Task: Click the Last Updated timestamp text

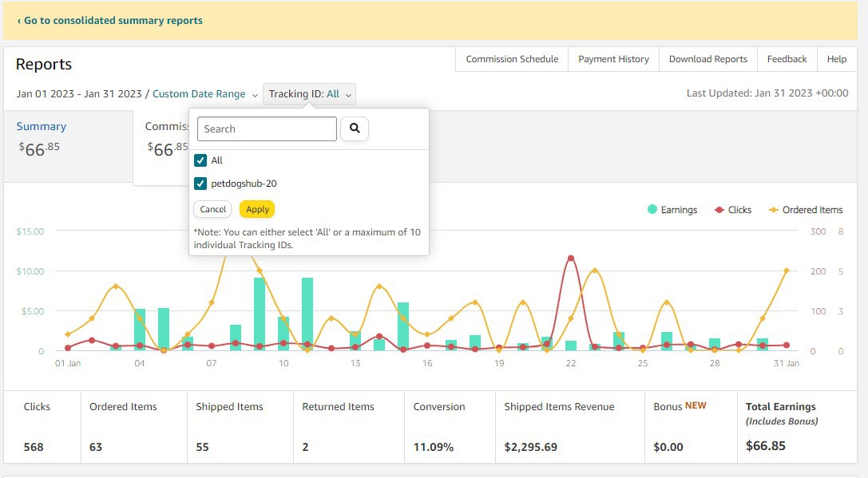Action: (767, 93)
